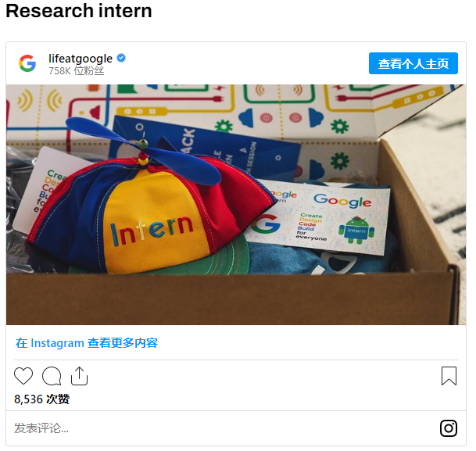Like the post with the heart icon
The width and height of the screenshot is (476, 451).
(23, 376)
